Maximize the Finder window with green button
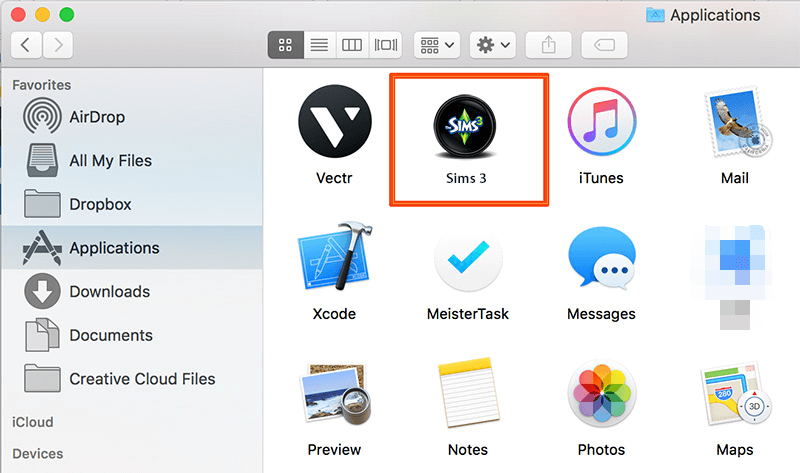 click(67, 14)
